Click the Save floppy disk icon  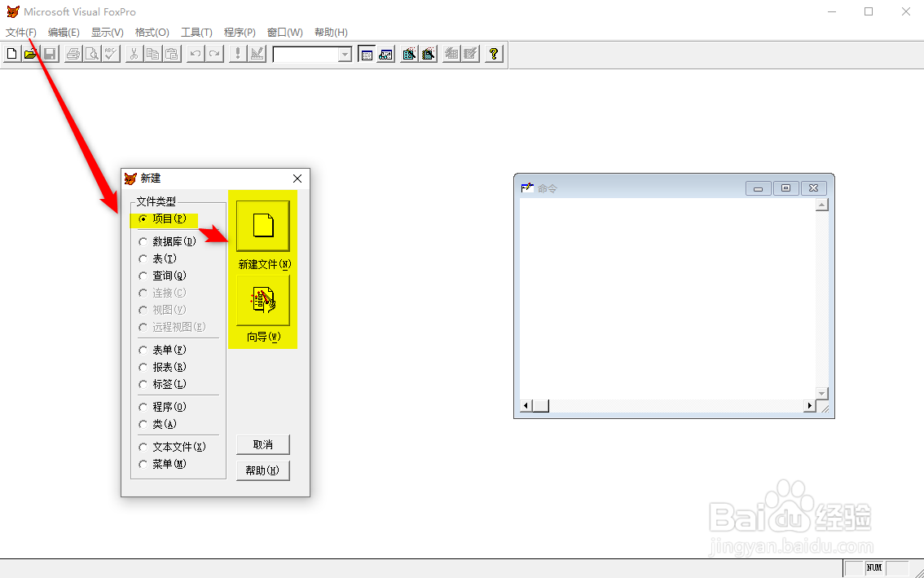(x=50, y=55)
